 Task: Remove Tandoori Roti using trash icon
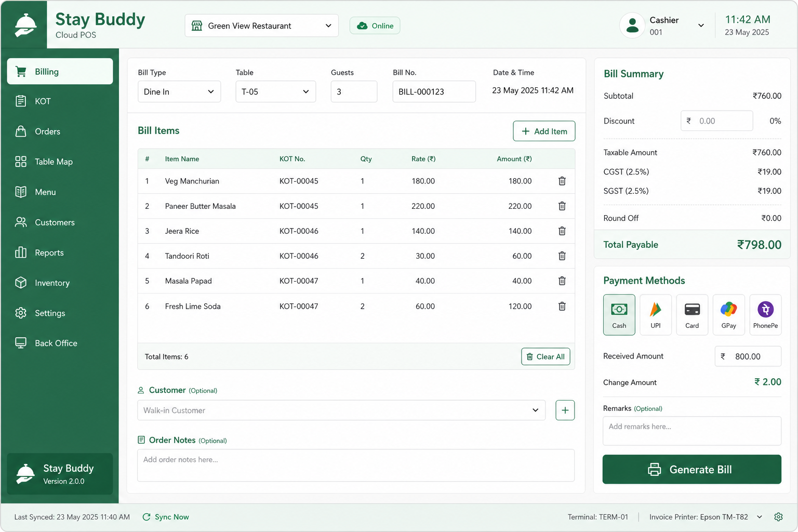pos(562,256)
